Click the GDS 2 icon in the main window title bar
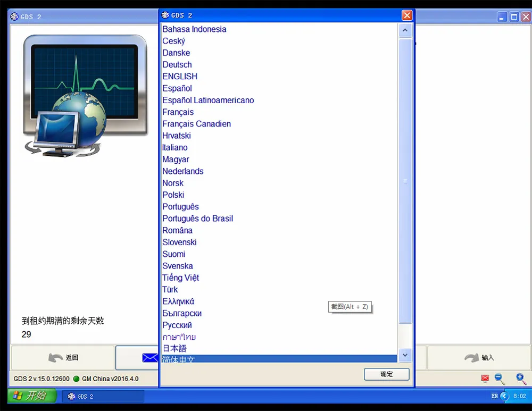The image size is (532, 411). (14, 16)
